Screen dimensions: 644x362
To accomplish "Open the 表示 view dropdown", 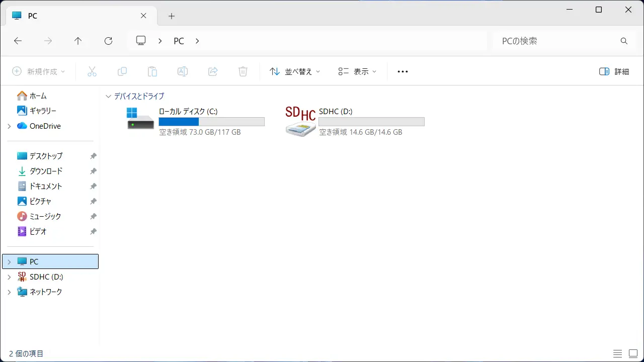I will (357, 71).
